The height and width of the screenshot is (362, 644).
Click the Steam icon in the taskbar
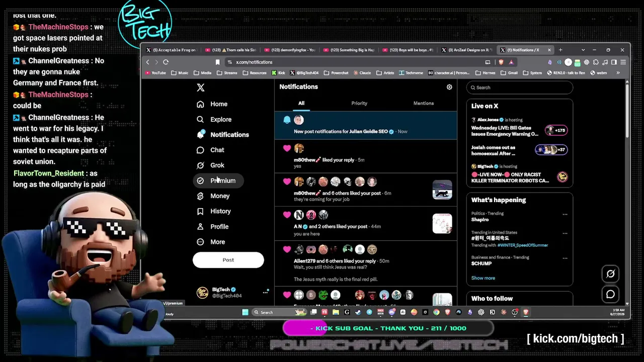pyautogui.click(x=358, y=312)
